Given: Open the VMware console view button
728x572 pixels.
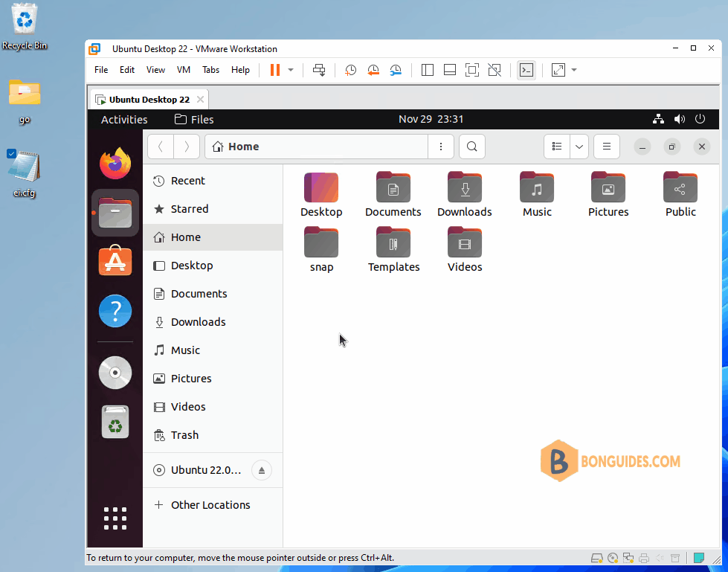Looking at the screenshot, I should point(526,70).
